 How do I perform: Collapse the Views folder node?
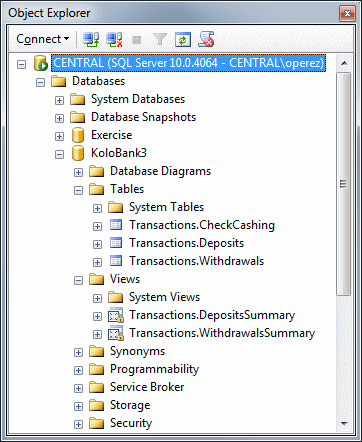point(78,280)
